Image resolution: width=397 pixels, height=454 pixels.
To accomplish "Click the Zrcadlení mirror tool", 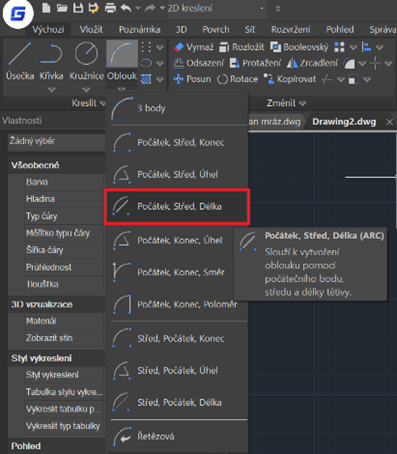I will pos(312,63).
